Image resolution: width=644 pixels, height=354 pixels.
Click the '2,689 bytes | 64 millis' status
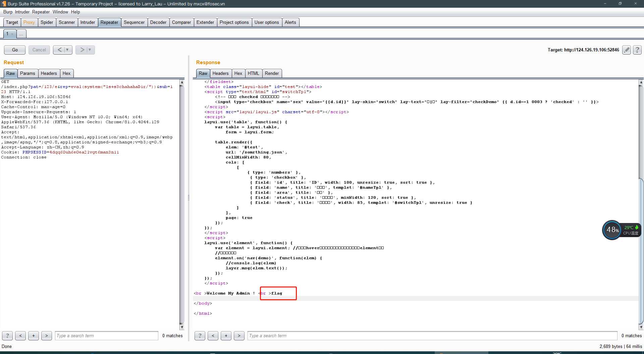click(621, 346)
